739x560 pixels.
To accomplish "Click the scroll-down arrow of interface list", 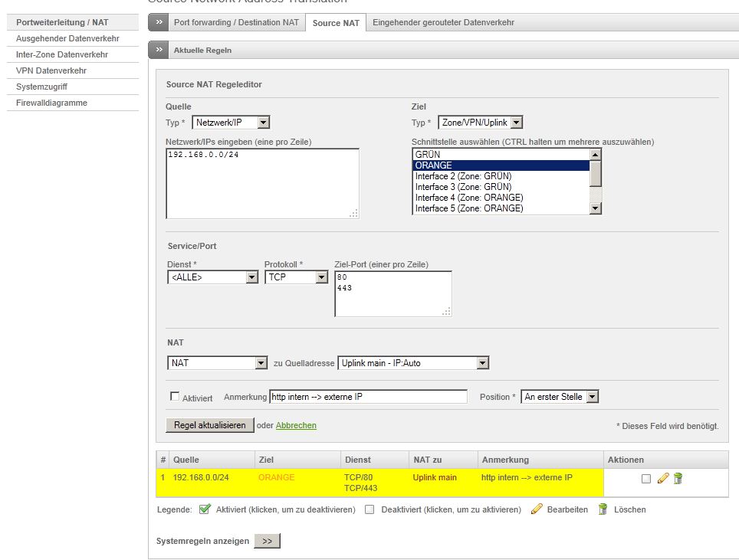I will pos(596,208).
